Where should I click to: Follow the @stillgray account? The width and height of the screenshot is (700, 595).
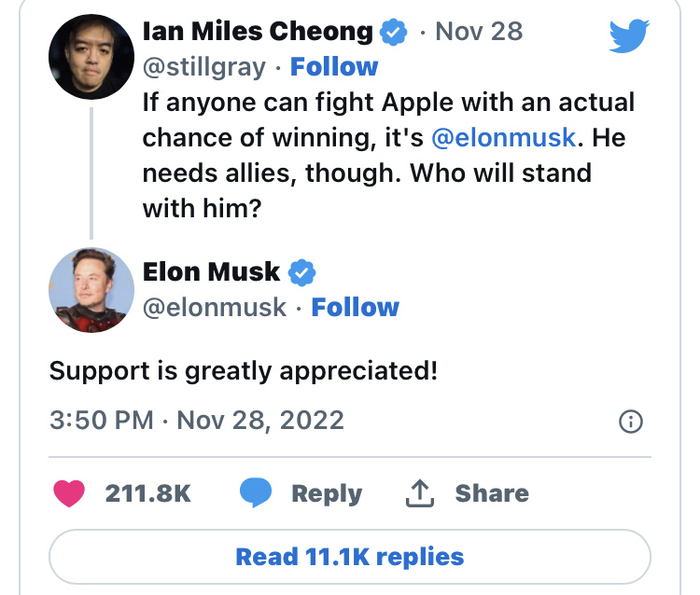point(334,67)
